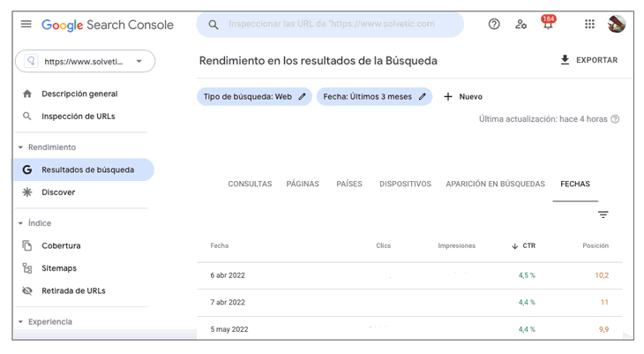Select the 7 abr 2022 row
Screen dimensions: 644x354
coord(409,303)
